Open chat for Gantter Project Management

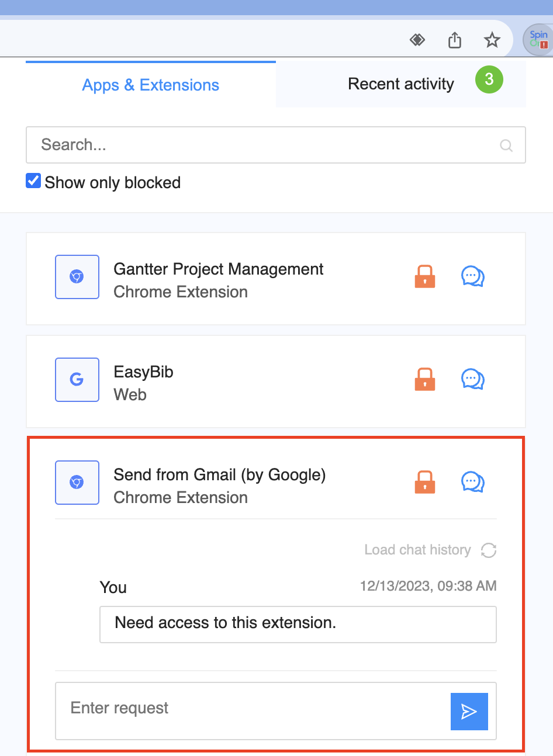(x=472, y=276)
